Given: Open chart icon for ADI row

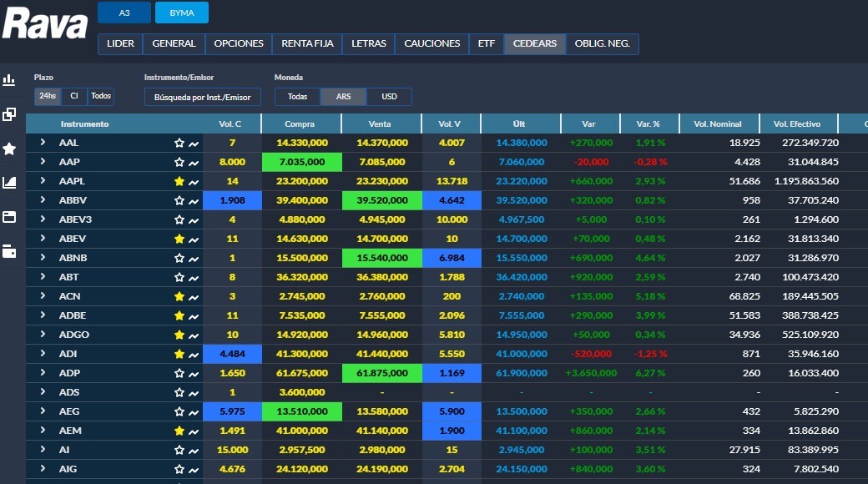Looking at the screenshot, I should 193,355.
